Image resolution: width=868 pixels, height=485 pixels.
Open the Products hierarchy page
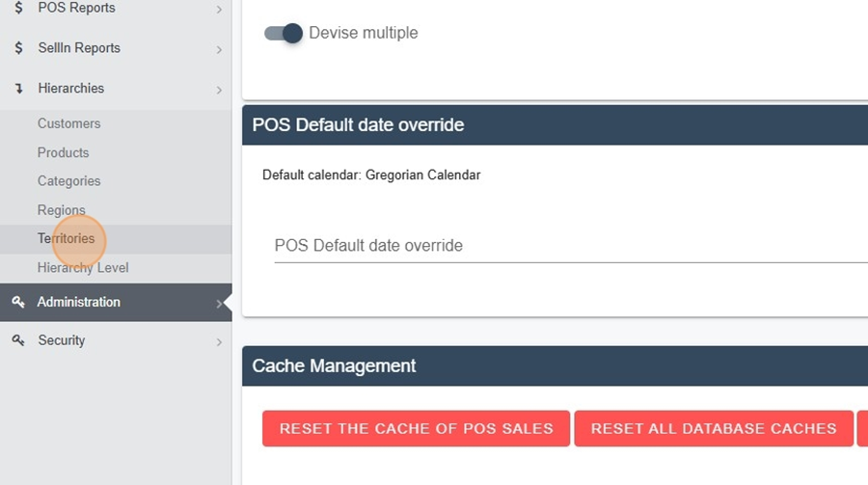coord(63,152)
